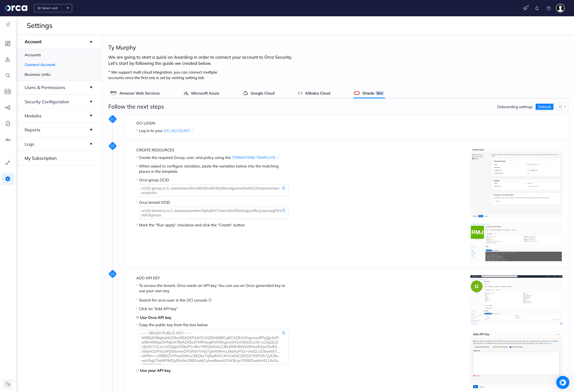The width and height of the screenshot is (574, 392).
Task: Open the Dashboard from the sidebar
Action: [x=8, y=43]
